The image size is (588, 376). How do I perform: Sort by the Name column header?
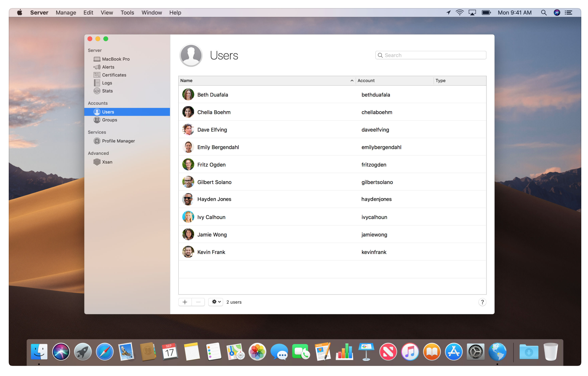point(267,80)
